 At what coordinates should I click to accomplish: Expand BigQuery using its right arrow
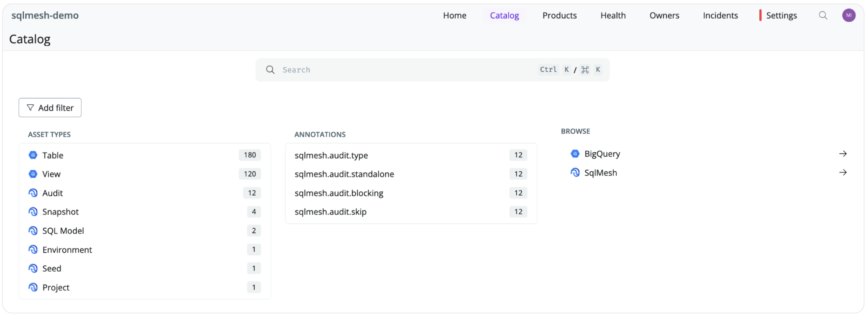842,154
